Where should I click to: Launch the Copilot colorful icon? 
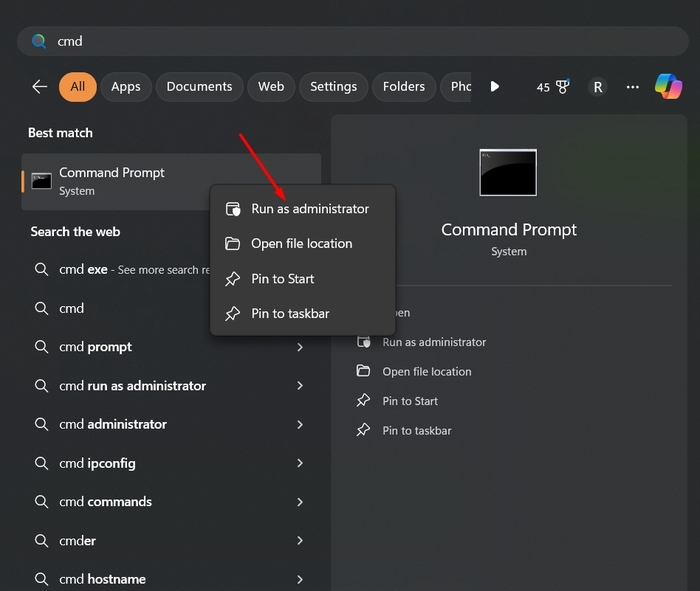coord(668,87)
